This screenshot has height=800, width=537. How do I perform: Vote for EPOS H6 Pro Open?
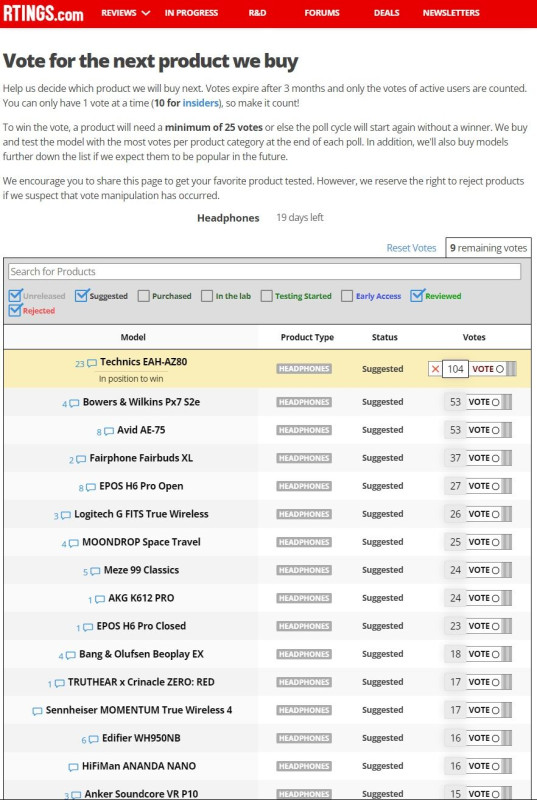[489, 486]
